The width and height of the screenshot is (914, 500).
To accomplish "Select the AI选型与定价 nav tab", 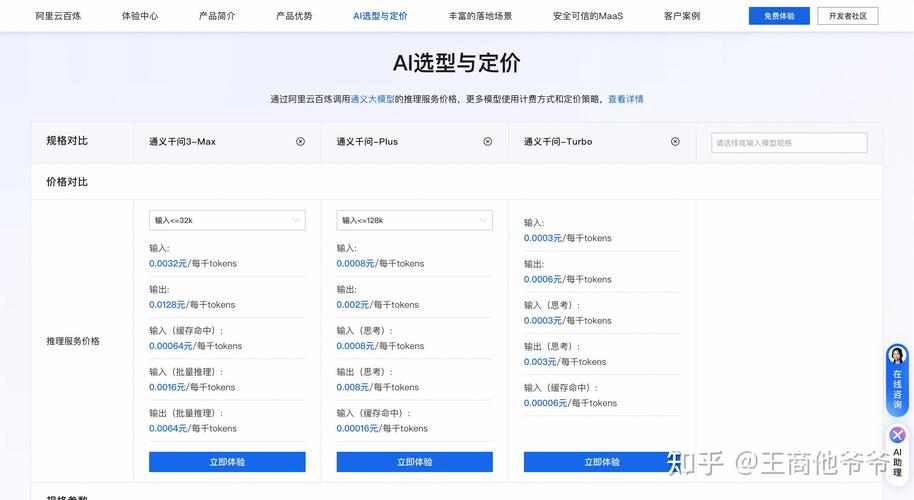I will tap(380, 16).
